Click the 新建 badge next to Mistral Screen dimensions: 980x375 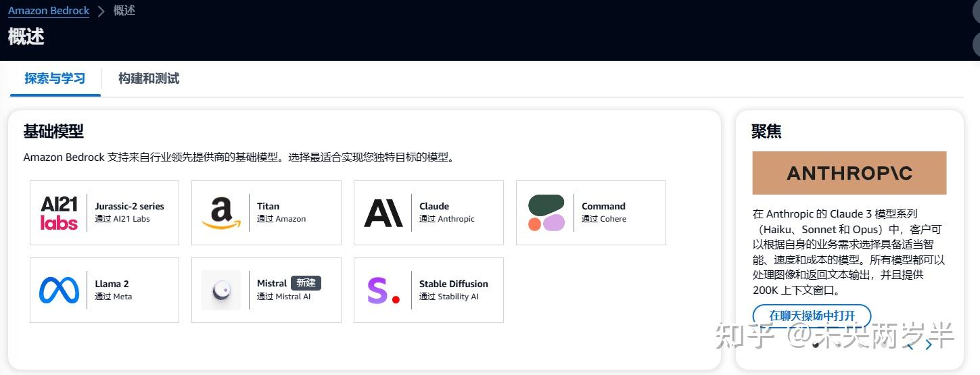[306, 283]
